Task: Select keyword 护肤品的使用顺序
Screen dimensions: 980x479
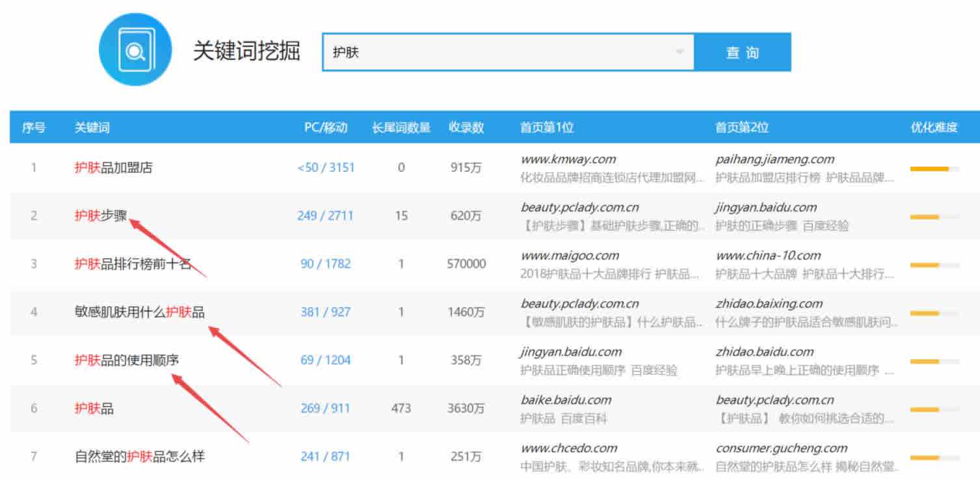Action: pyautogui.click(x=126, y=360)
